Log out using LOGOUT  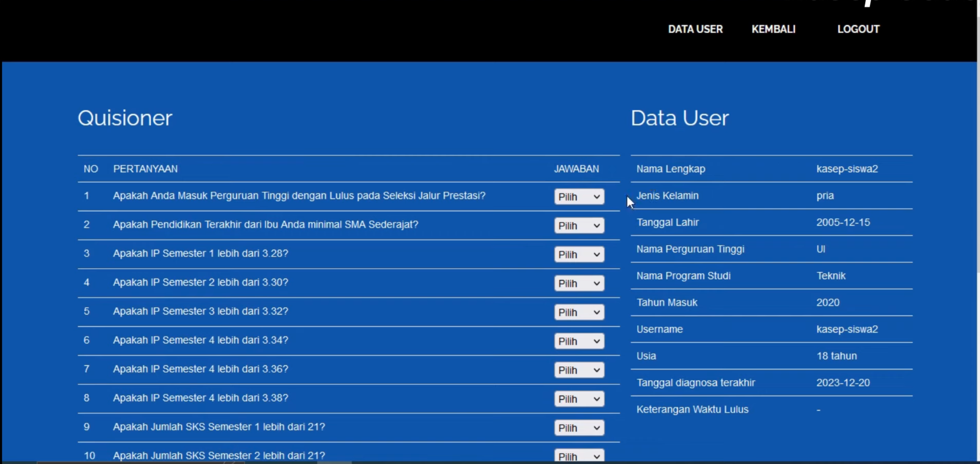pos(858,29)
